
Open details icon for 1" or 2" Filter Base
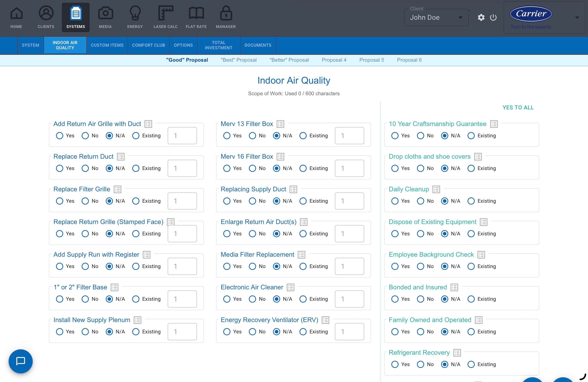pos(114,287)
